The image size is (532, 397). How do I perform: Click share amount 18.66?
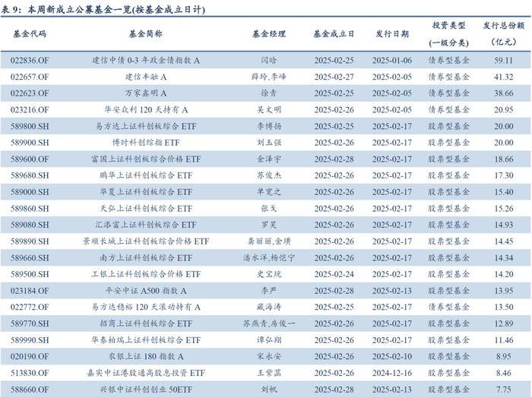point(503,159)
